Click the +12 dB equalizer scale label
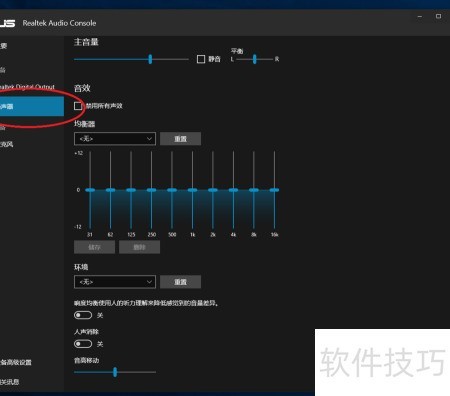Viewport: 450px width, 396px height. (x=78, y=153)
